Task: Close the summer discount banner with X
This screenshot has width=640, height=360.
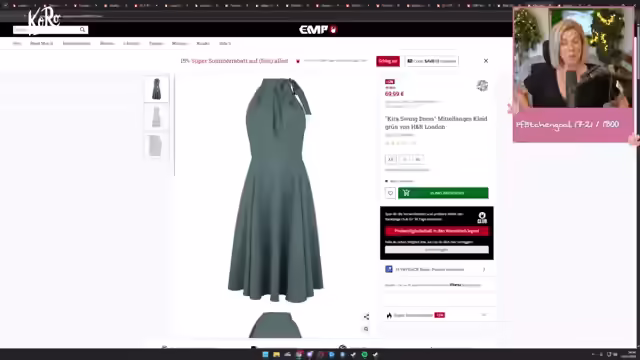Action: coord(486,61)
